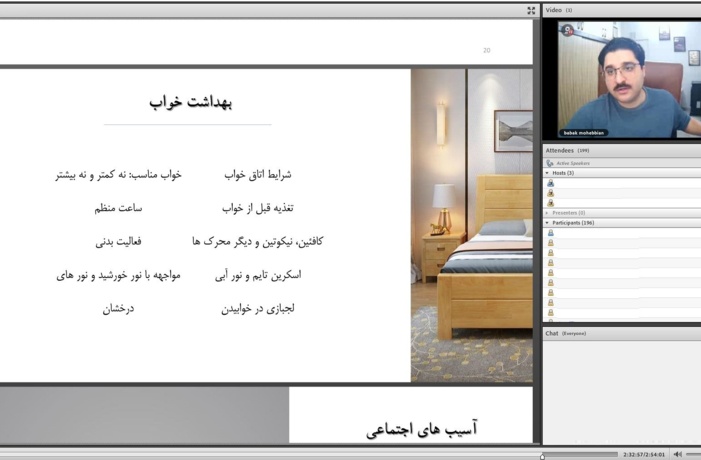
Task: Click the third host's user icon
Action: 550,203
